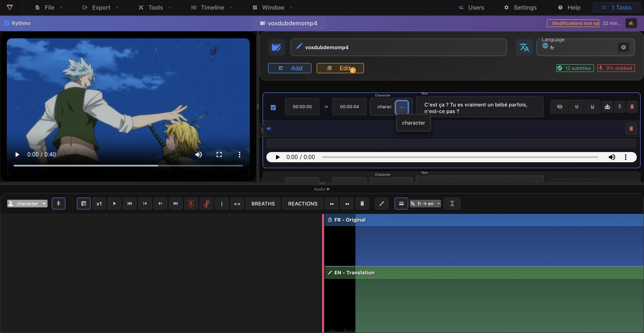Go to previous with skip previous icon

(x=145, y=204)
